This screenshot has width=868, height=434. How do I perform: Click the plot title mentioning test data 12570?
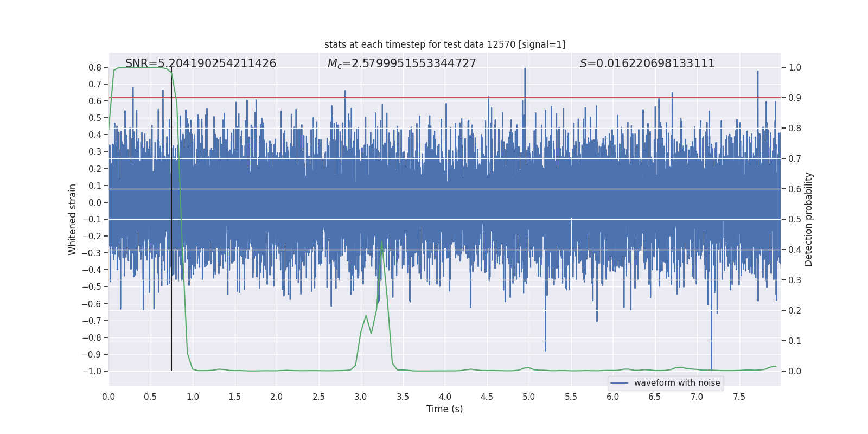pyautogui.click(x=445, y=44)
